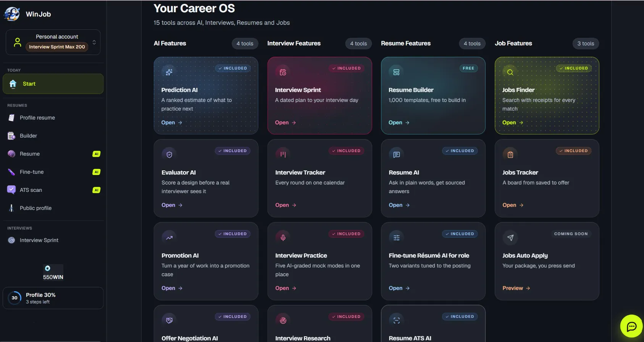Click the WinJob logo icon
This screenshot has width=644, height=342.
point(12,14)
